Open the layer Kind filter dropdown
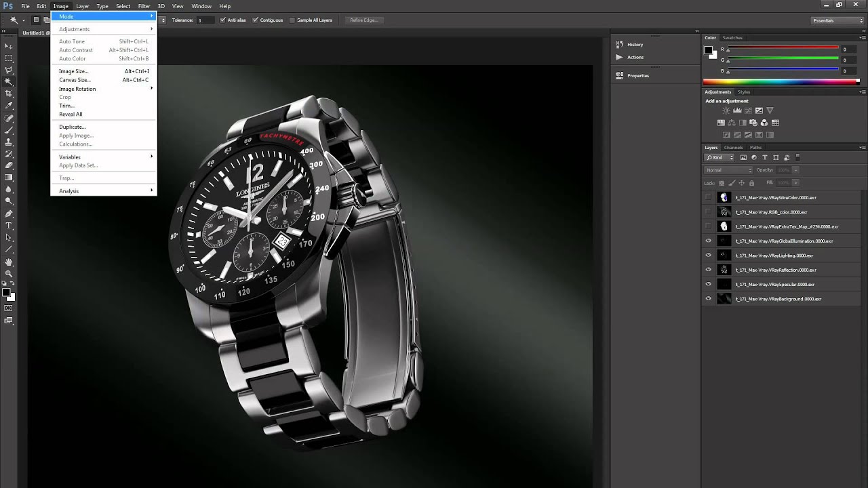Image resolution: width=868 pixels, height=488 pixels. (720, 157)
